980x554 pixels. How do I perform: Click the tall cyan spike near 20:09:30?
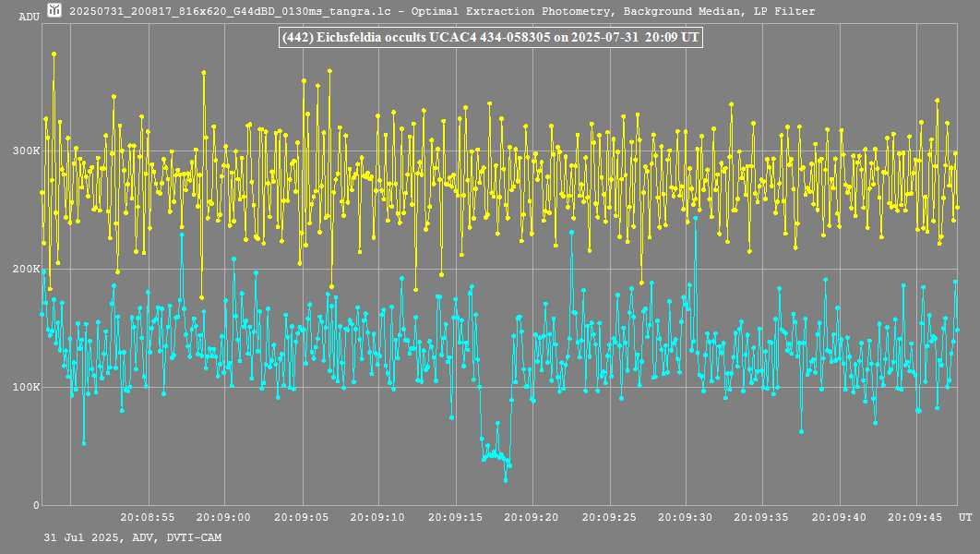point(694,219)
